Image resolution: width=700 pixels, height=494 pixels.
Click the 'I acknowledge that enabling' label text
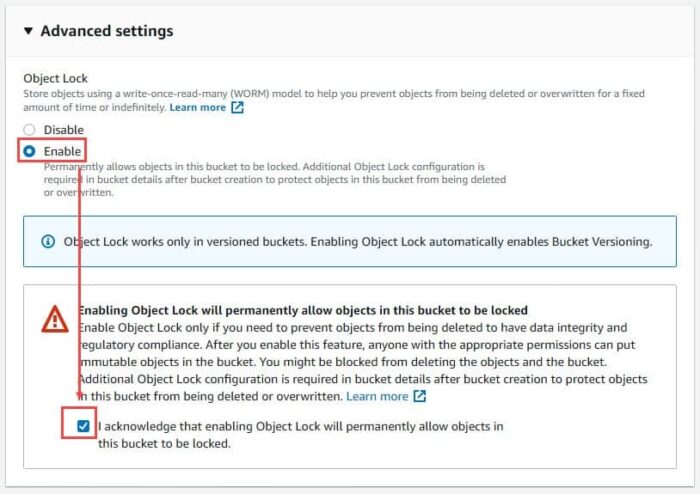click(300, 427)
